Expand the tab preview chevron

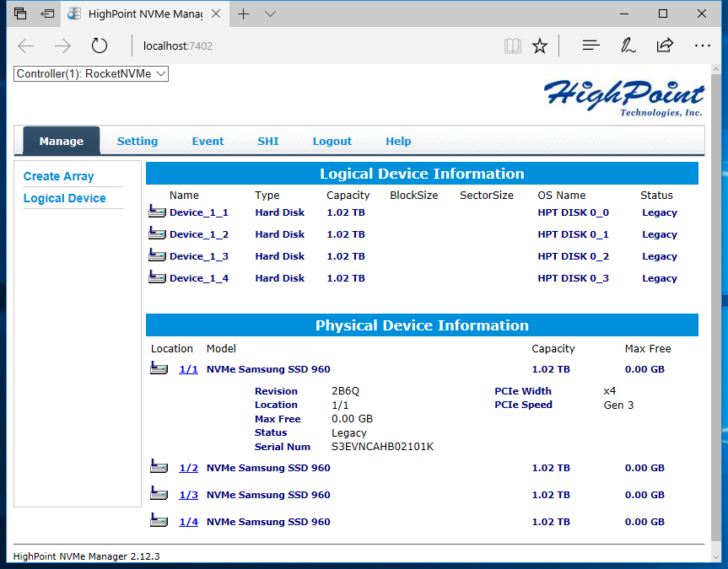click(270, 14)
